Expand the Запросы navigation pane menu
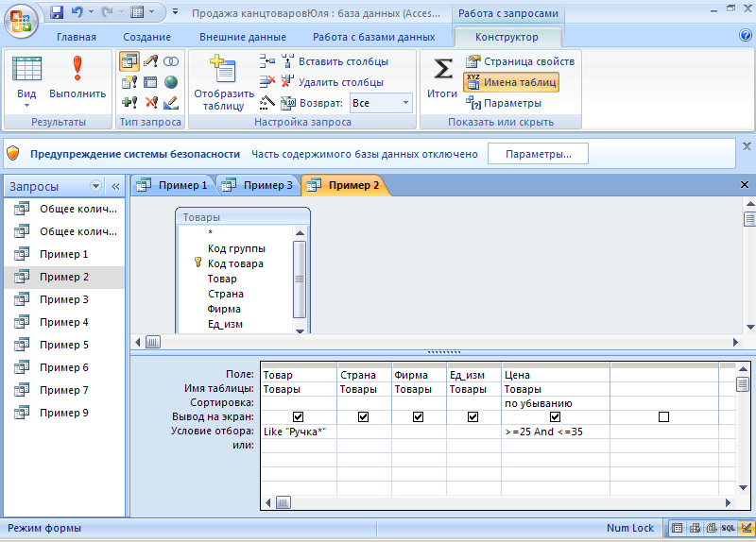This screenshot has width=756, height=542. pos(96,186)
